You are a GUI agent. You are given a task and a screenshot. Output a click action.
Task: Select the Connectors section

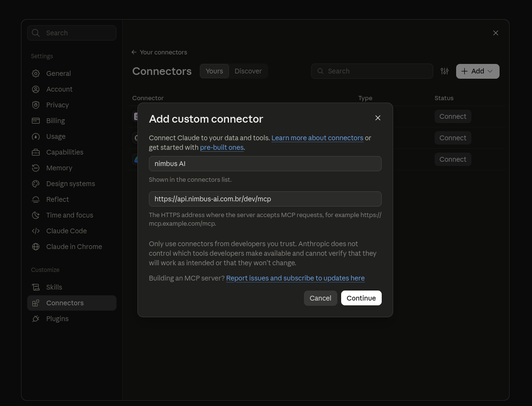coord(72,303)
